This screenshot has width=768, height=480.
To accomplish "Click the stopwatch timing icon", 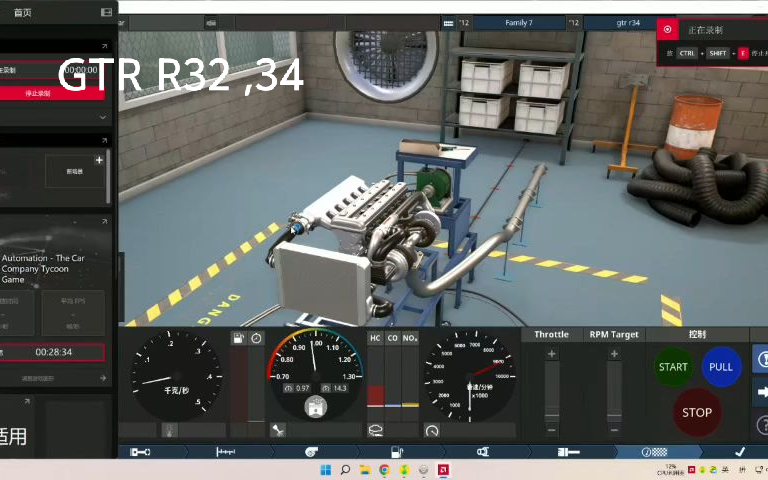I will (x=256, y=338).
